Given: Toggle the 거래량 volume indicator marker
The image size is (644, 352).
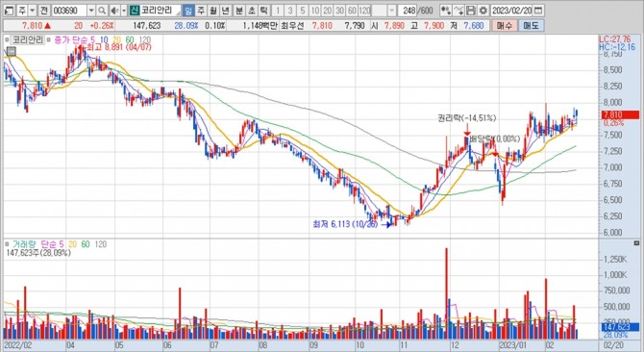Looking at the screenshot, I should 7,244.
